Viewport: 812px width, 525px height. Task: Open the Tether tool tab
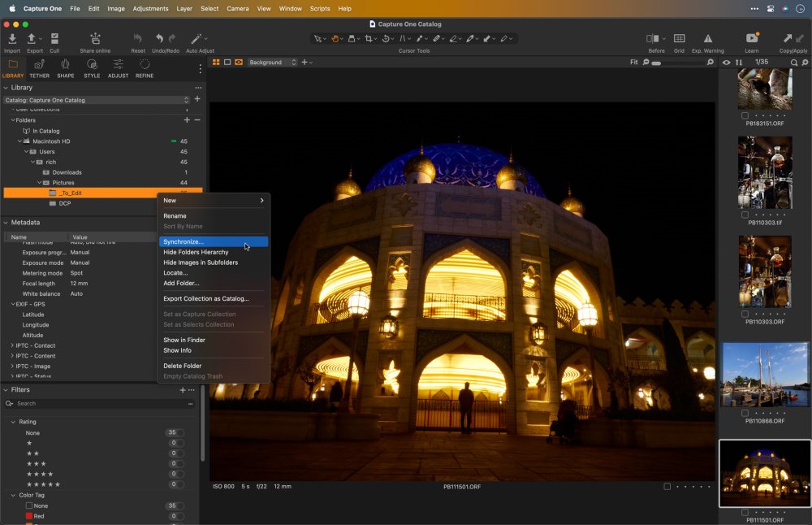(x=39, y=65)
